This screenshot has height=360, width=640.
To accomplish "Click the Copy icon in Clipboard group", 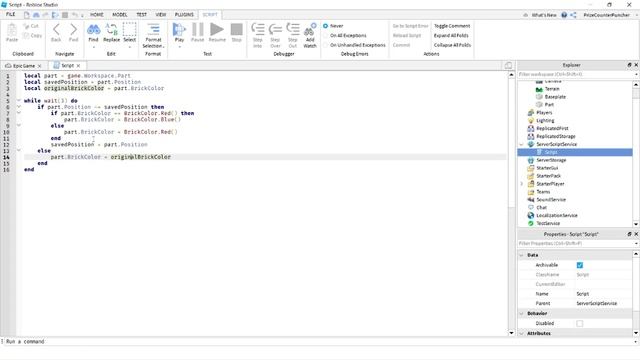I will pos(27,36).
